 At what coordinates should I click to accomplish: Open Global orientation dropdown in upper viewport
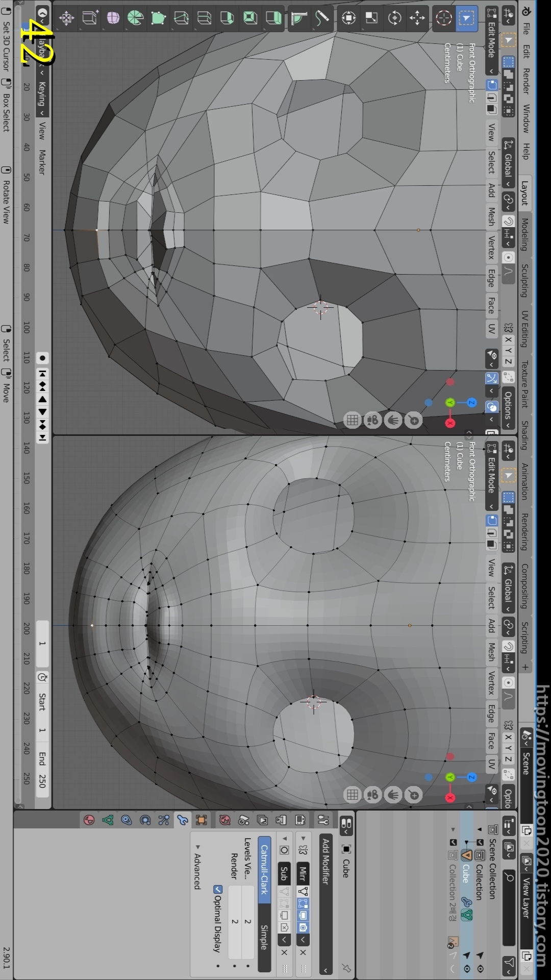pyautogui.click(x=508, y=163)
